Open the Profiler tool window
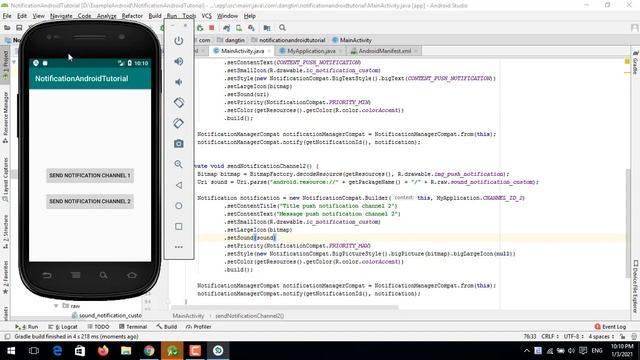This screenshot has height=360, width=640. pos(198,327)
